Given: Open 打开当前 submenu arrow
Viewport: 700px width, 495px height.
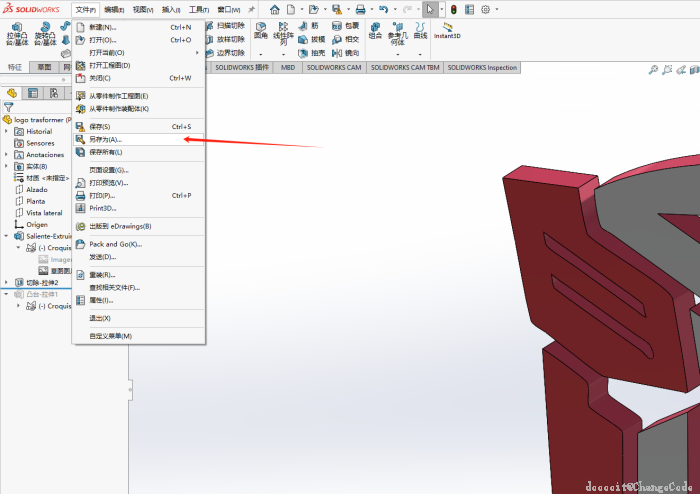Looking at the screenshot, I should [197, 53].
